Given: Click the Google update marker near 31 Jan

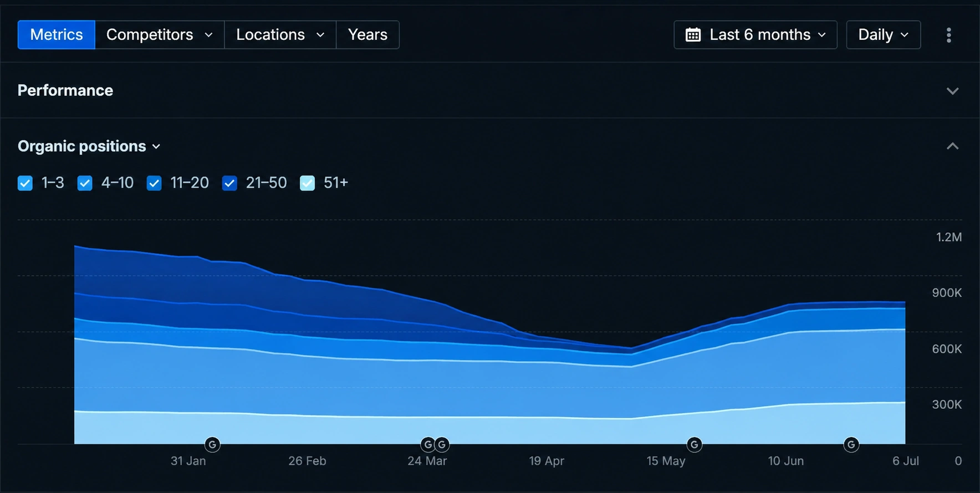Looking at the screenshot, I should click(x=212, y=444).
